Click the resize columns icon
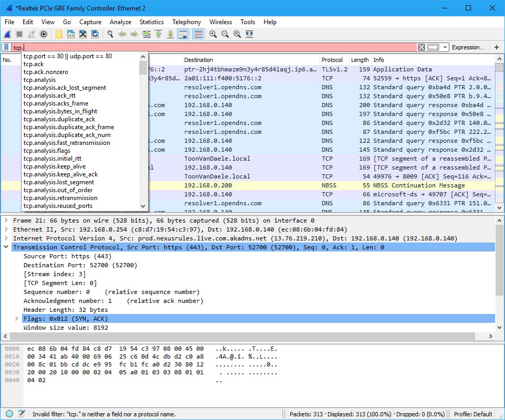 coord(249,34)
